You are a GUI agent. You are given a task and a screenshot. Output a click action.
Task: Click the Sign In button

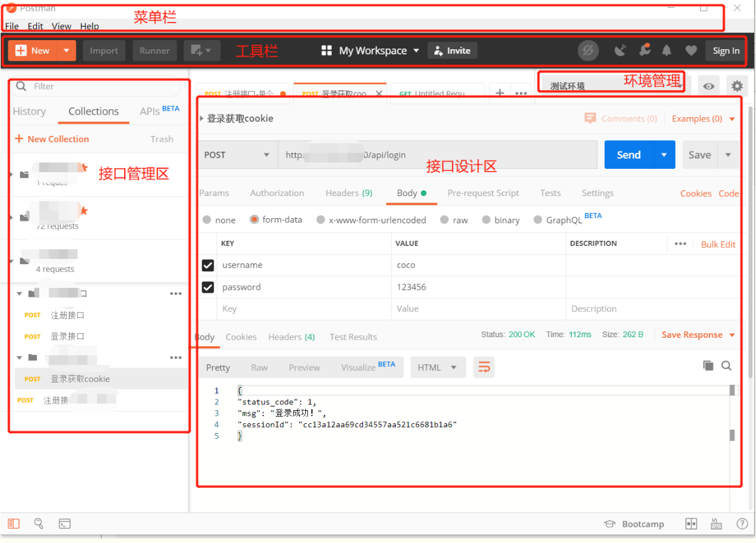click(x=726, y=50)
